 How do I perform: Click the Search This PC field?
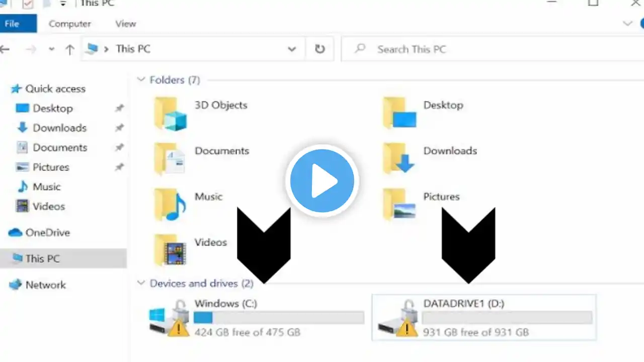point(493,49)
